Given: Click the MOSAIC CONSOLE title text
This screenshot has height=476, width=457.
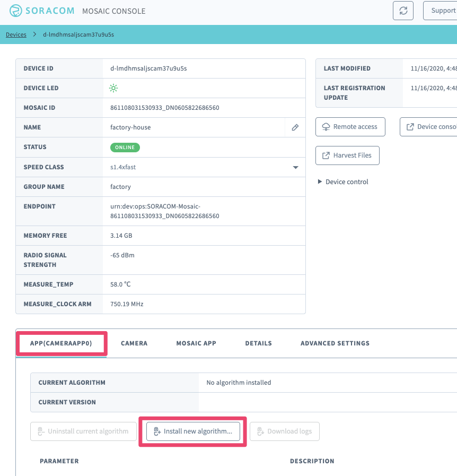Looking at the screenshot, I should tap(113, 11).
